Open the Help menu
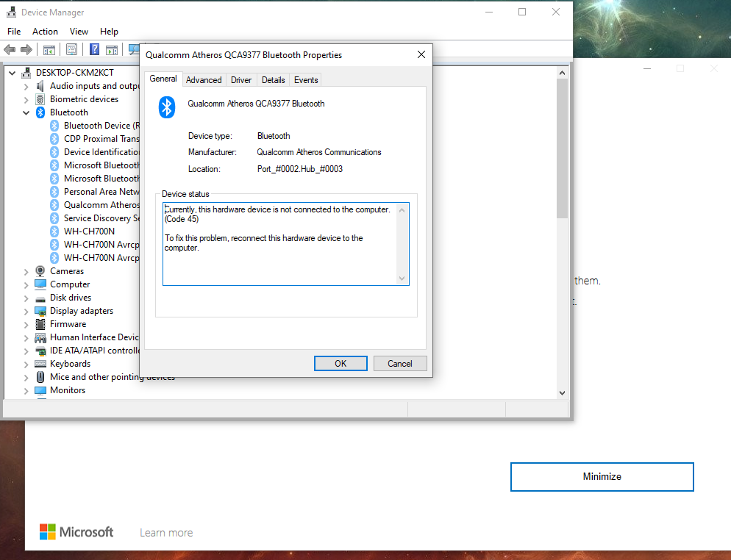Screen dimensions: 731x560 coord(109,31)
